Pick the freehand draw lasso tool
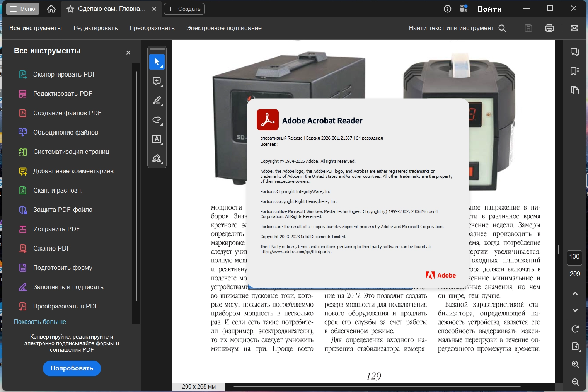The height and width of the screenshot is (392, 588). (x=157, y=120)
